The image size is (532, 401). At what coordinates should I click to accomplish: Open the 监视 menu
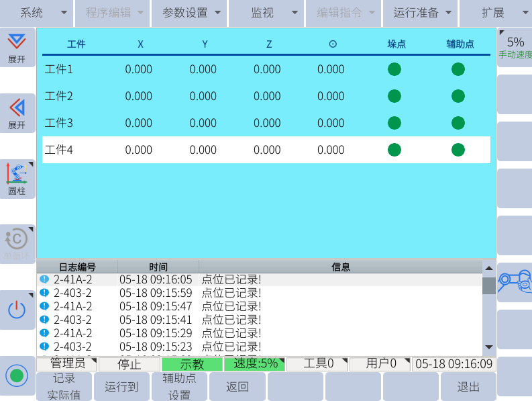tap(266, 13)
